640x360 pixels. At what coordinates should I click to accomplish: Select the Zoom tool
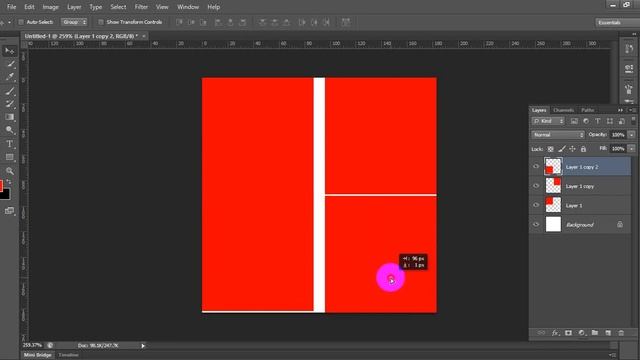(x=9, y=171)
